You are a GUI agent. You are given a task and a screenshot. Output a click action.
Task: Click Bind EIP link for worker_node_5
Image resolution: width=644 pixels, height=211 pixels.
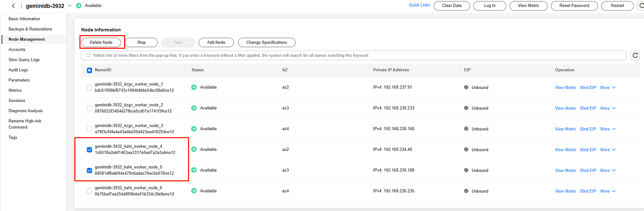(588, 170)
